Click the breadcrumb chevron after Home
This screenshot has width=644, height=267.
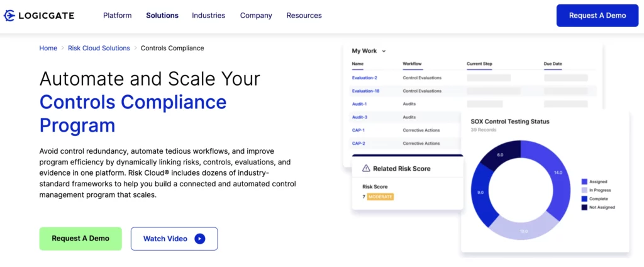pos(63,48)
